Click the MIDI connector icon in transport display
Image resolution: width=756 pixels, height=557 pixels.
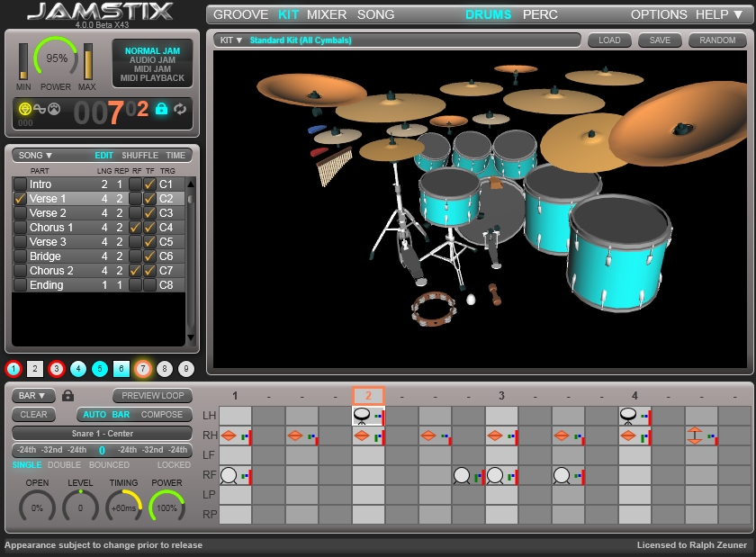(x=53, y=109)
